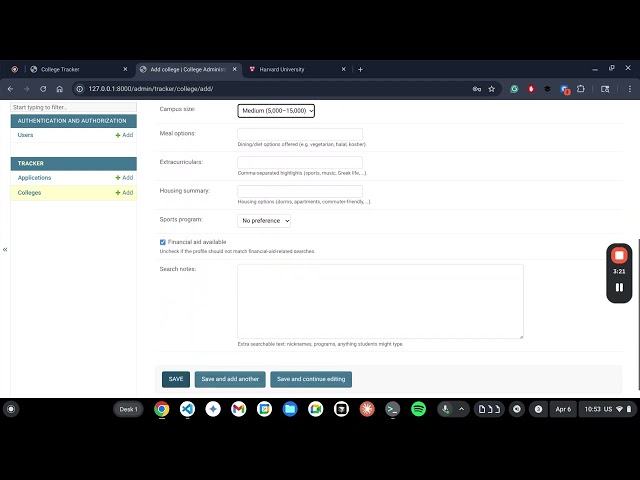Open Chrome three-dot menu

click(x=629, y=89)
